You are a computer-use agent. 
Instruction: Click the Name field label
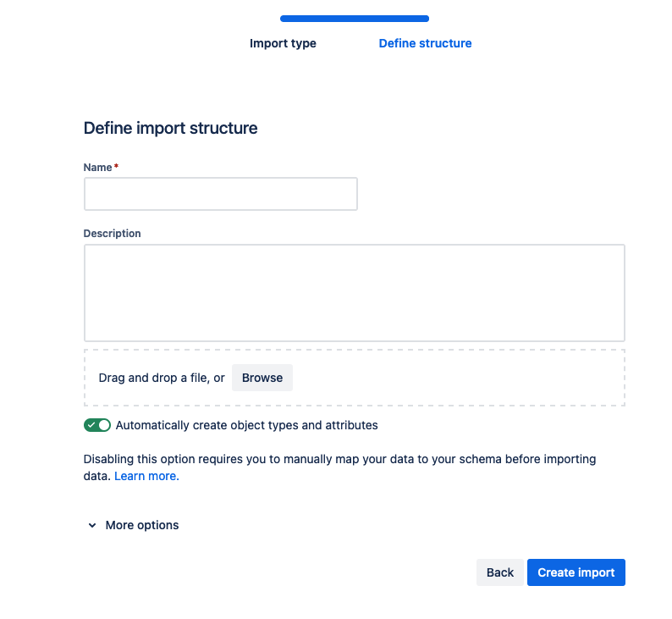point(97,167)
